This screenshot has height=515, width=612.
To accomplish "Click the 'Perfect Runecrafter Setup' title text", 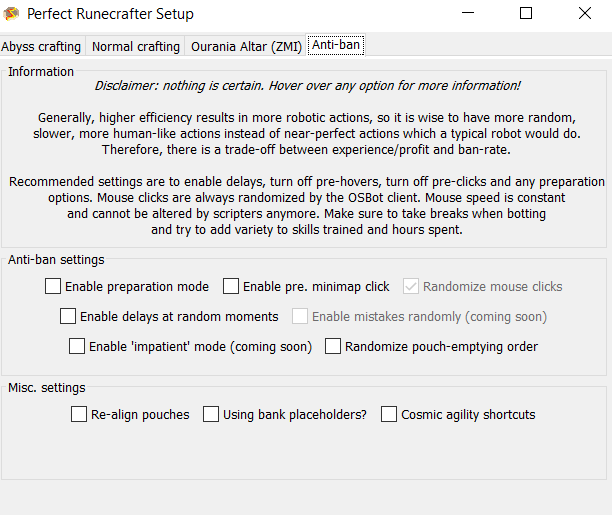I will coord(110,14).
